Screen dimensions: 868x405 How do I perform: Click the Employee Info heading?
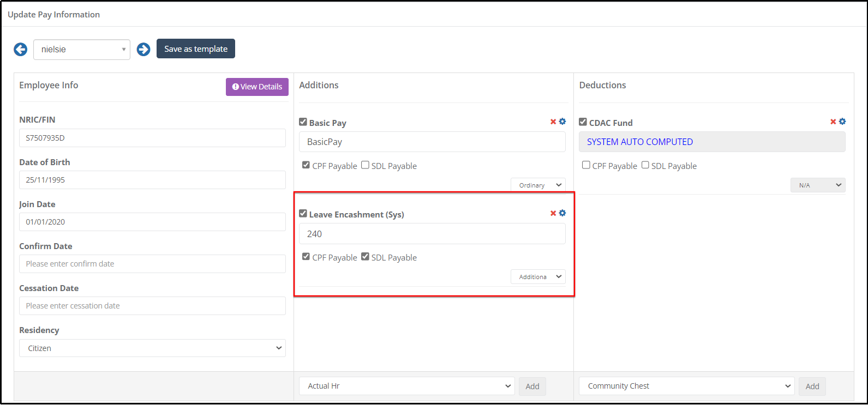pos(49,85)
